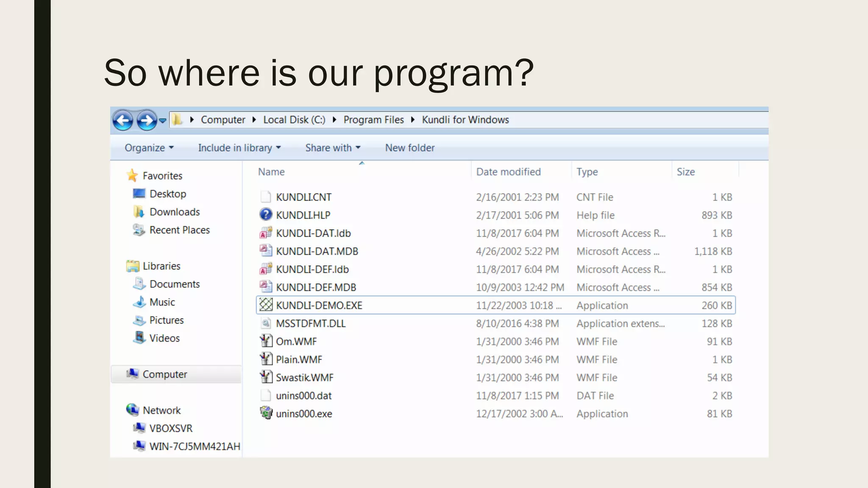This screenshot has width=868, height=488.
Task: Click the KUNDLI.HLP help file icon
Action: coord(265,215)
